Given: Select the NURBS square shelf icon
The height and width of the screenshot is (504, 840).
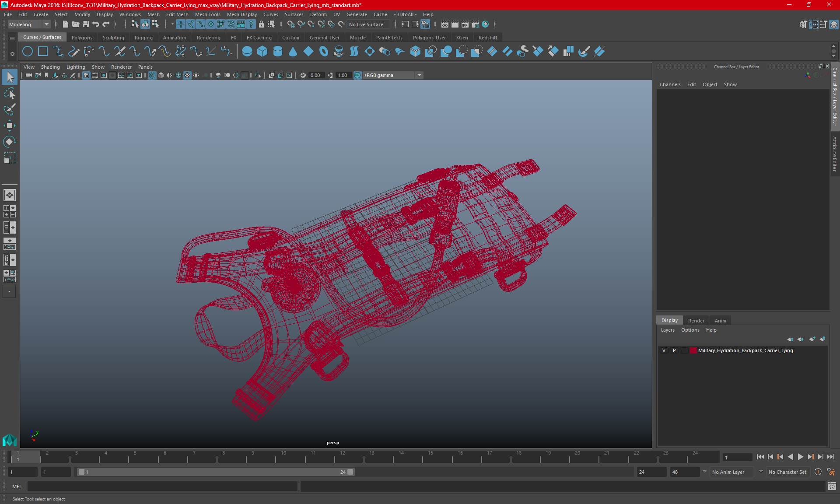Looking at the screenshot, I should click(43, 52).
